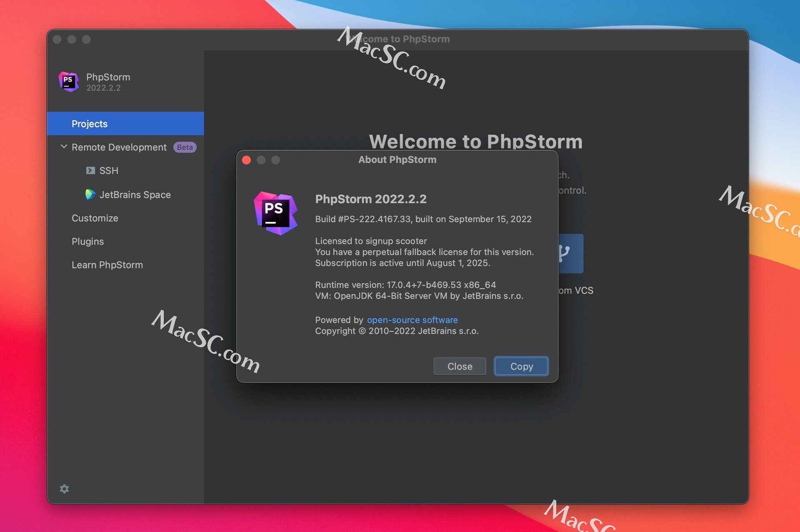
Task: Click the Beta badge next to Remote Development
Action: tap(185, 147)
